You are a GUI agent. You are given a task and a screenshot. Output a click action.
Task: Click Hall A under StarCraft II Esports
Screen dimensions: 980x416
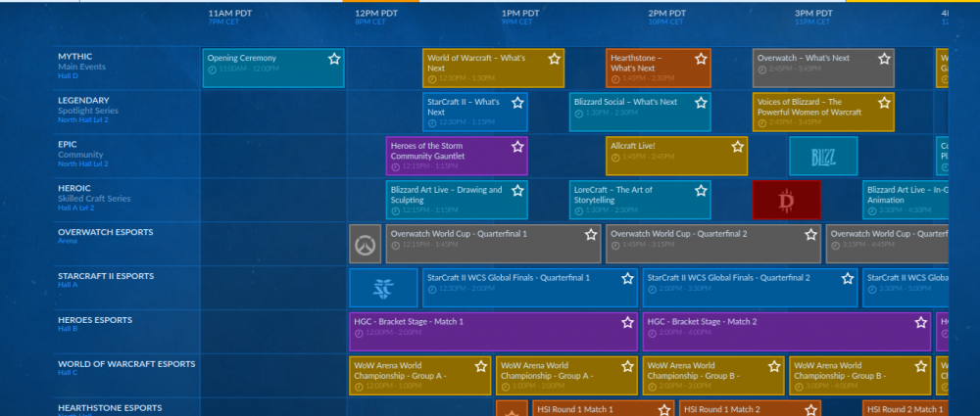pyautogui.click(x=68, y=284)
